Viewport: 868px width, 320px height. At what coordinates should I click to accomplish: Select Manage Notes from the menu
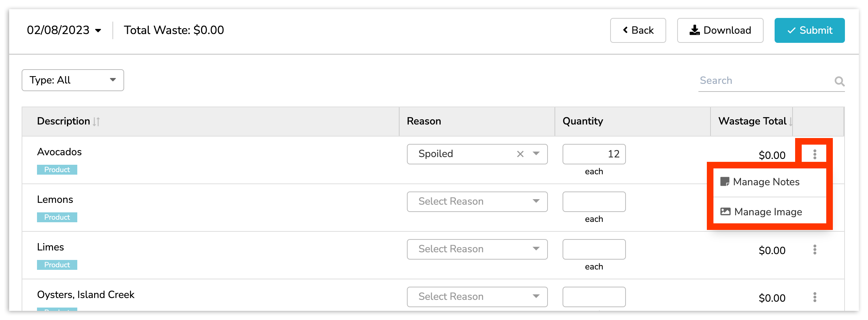(766, 182)
